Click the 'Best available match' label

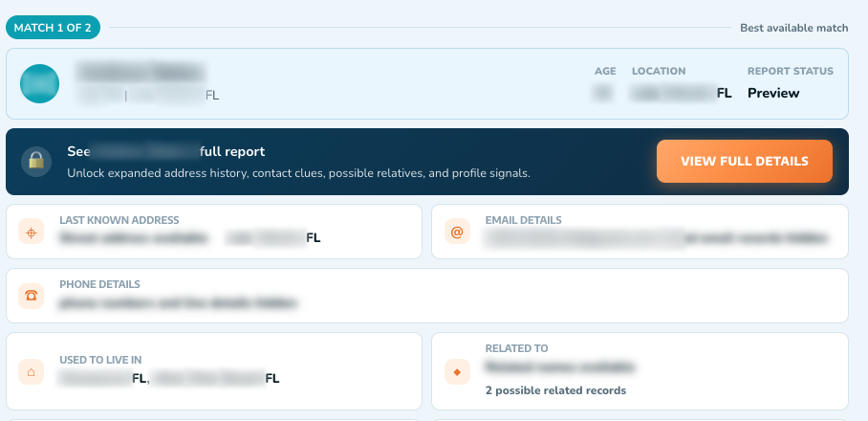coord(794,28)
